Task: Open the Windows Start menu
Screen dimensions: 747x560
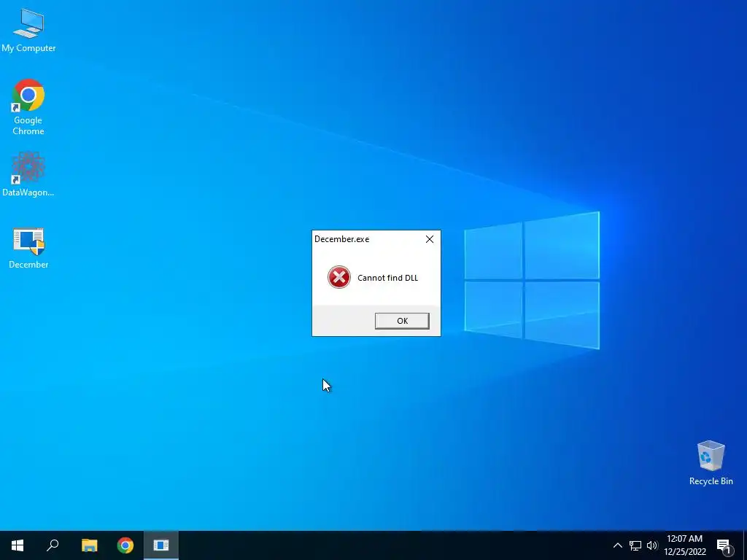Action: pyautogui.click(x=18, y=545)
